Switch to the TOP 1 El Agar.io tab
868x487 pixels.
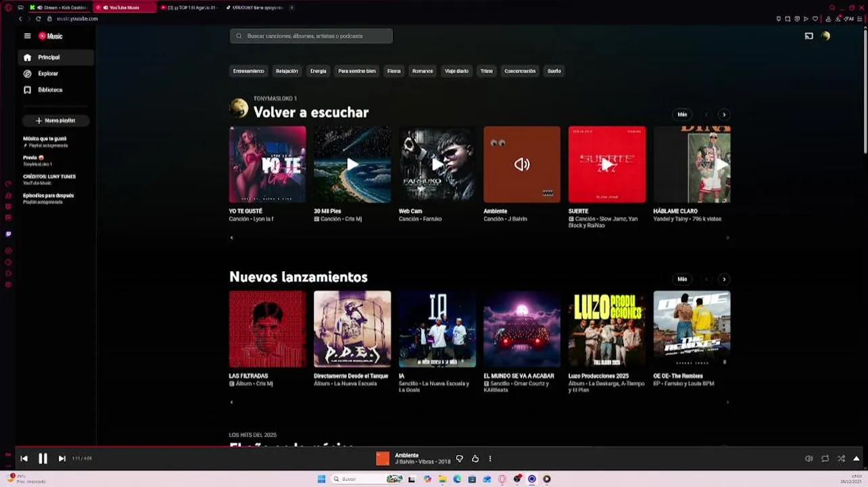click(x=191, y=7)
